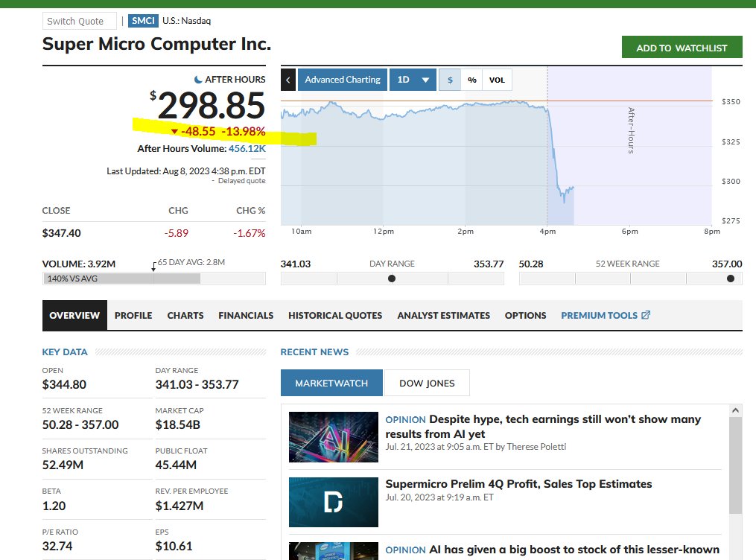The height and width of the screenshot is (560, 756).
Task: Open the 1D time range dropdown
Action: 413,80
